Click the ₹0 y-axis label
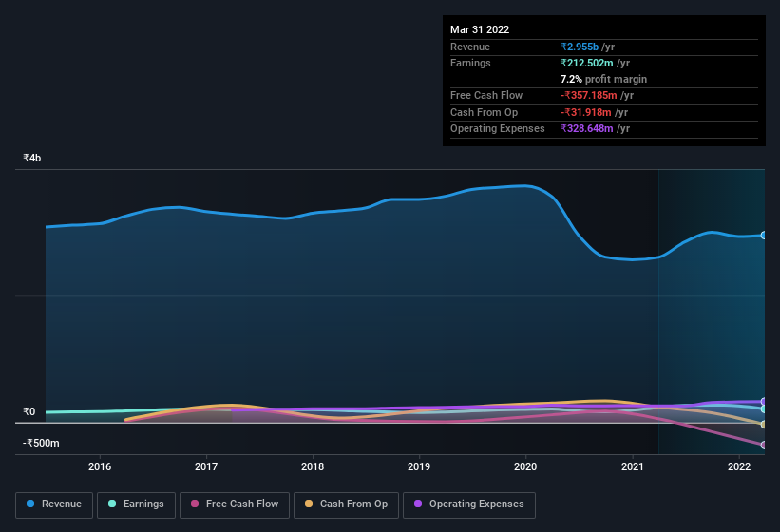 (x=29, y=411)
